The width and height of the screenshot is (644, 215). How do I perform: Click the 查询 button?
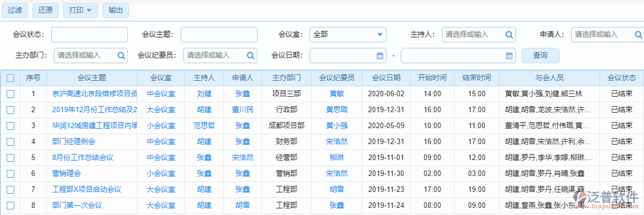(x=540, y=56)
